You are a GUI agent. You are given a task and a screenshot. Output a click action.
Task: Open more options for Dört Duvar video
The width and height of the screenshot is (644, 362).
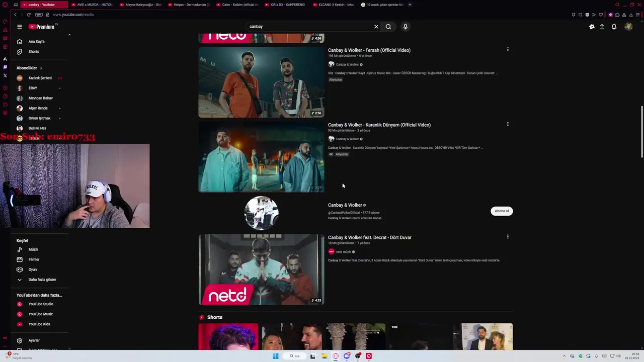click(508, 236)
